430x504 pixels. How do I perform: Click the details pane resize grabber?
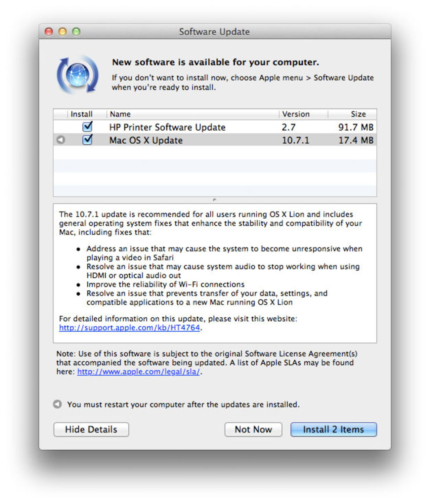click(x=214, y=199)
